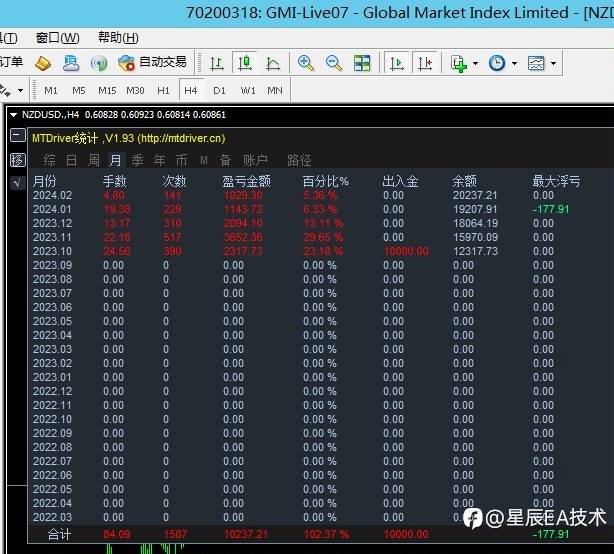The image size is (614, 554).
Task: Open the signal broadcast icon
Action: (x=99, y=63)
